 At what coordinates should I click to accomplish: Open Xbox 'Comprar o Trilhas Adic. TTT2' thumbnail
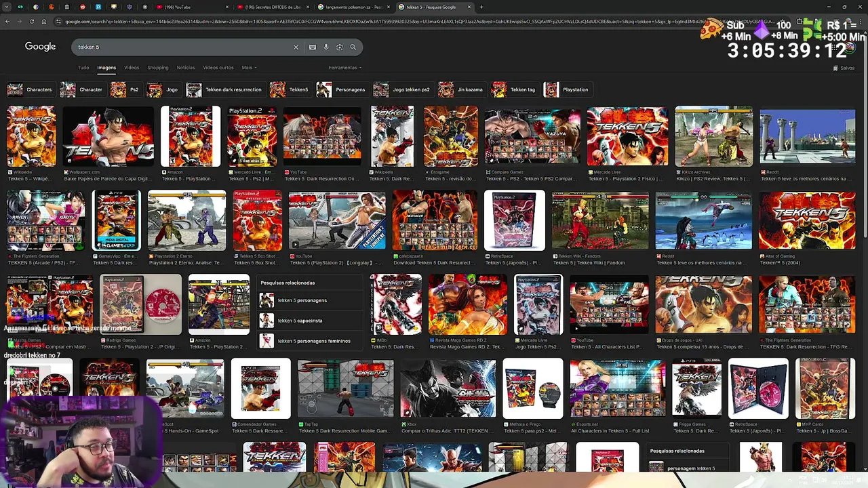[x=448, y=389]
